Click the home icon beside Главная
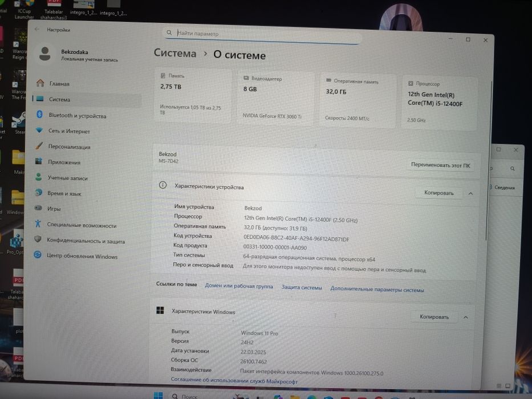This screenshot has width=532, height=399. click(x=40, y=83)
